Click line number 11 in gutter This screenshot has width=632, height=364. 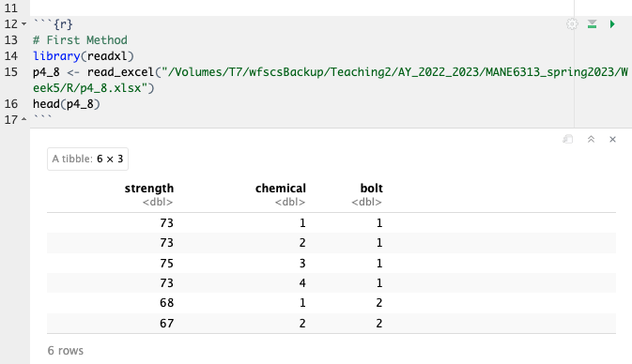[x=11, y=8]
